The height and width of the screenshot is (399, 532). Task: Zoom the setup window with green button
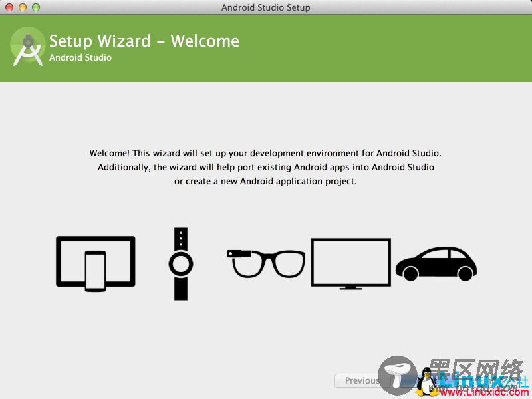36,7
